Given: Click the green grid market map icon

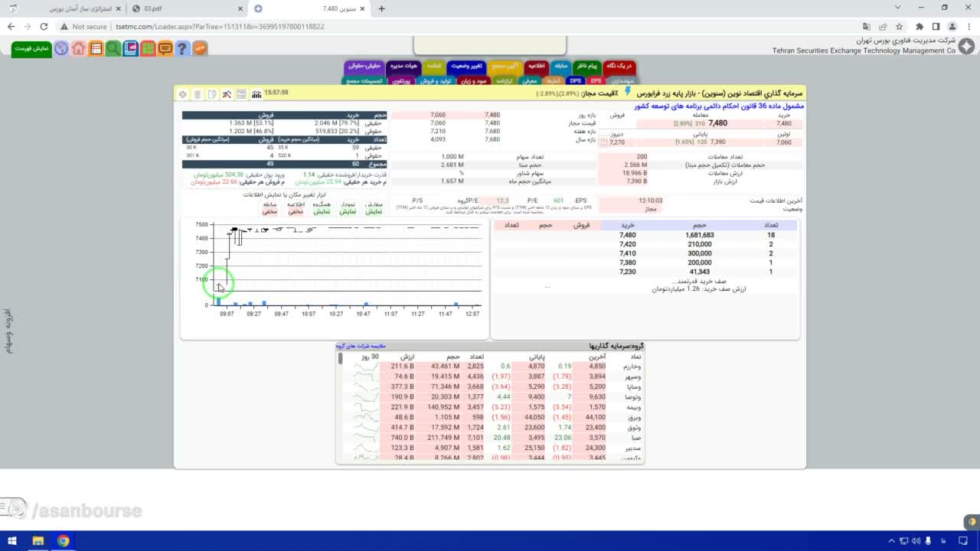Looking at the screenshot, I should pyautogui.click(x=147, y=48).
